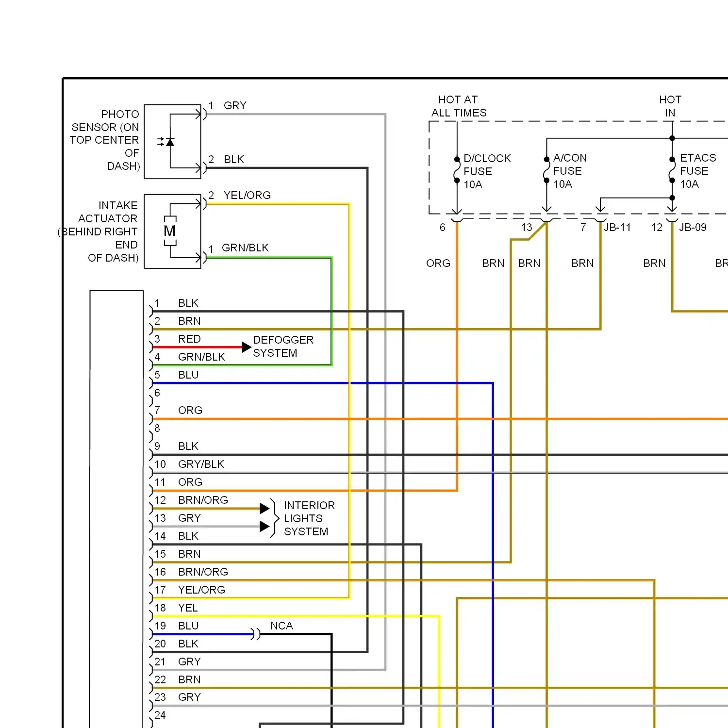Click connector pin 10 GRY/BLK label

click(201, 464)
